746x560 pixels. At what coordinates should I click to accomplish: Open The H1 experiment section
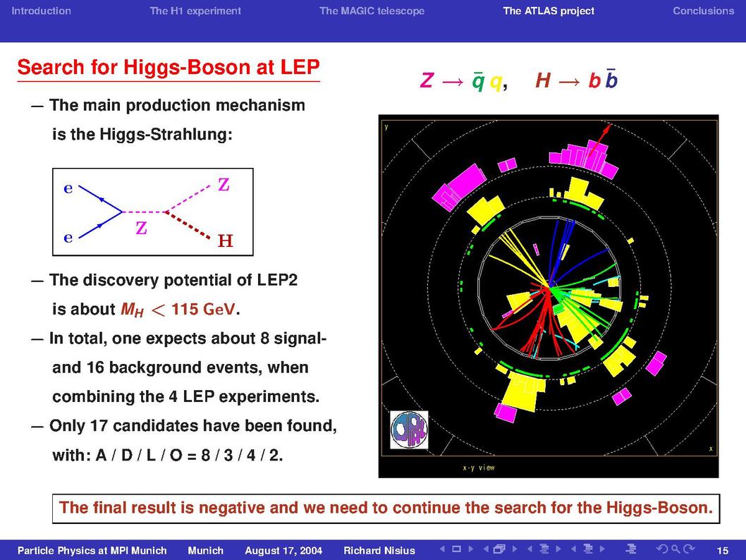click(195, 11)
